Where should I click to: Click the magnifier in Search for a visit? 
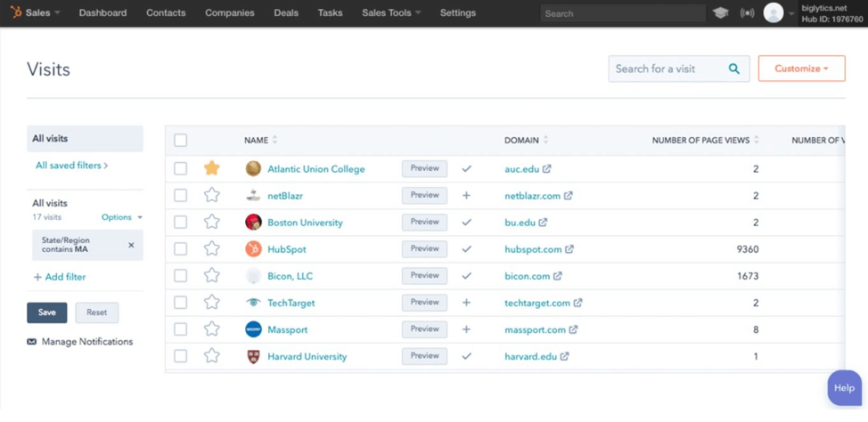[x=734, y=69]
